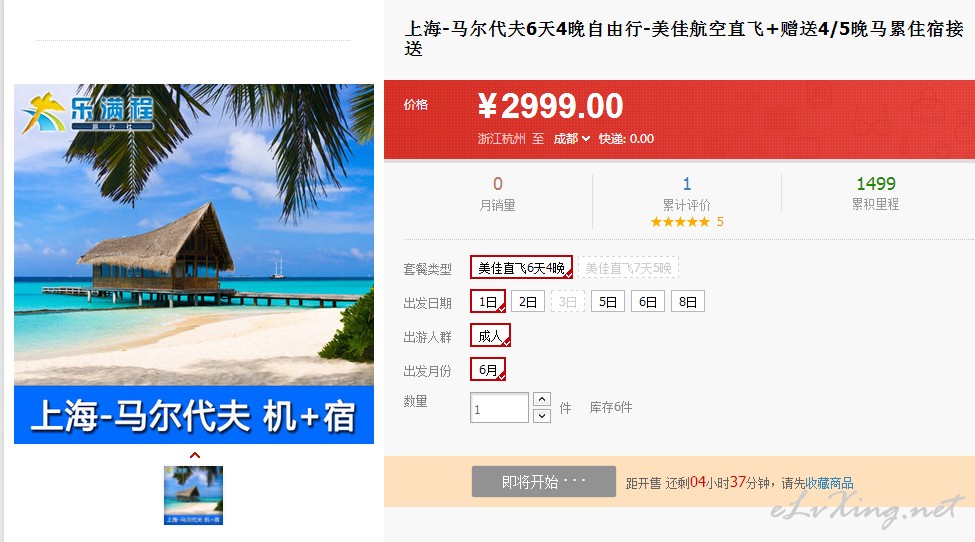
Task: Click the quantity input field
Action: click(x=499, y=408)
